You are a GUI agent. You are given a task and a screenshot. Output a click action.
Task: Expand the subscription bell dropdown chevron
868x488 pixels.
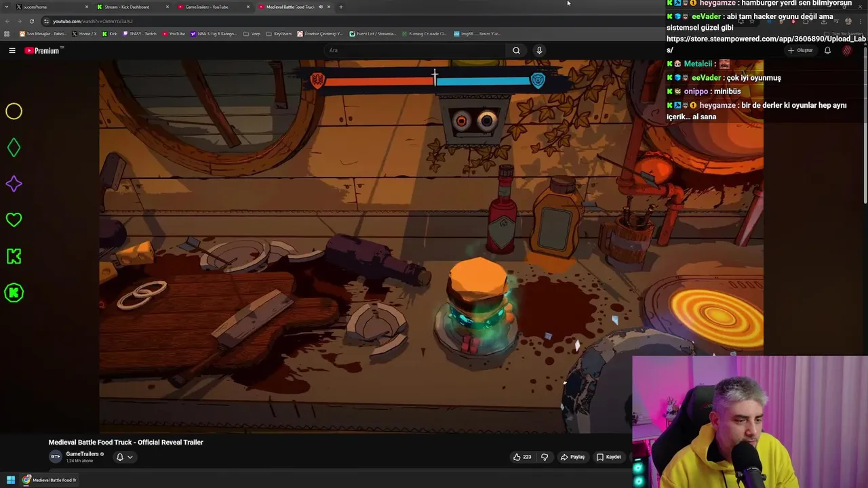[x=130, y=457]
